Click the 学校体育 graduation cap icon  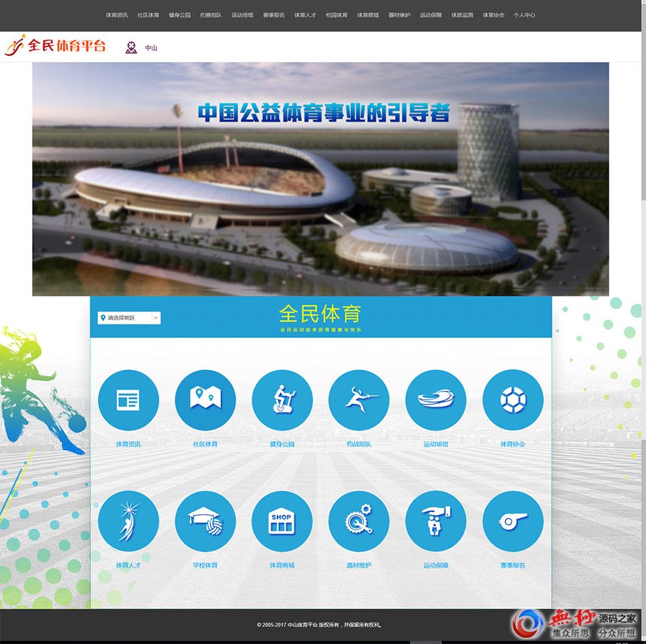[205, 522]
